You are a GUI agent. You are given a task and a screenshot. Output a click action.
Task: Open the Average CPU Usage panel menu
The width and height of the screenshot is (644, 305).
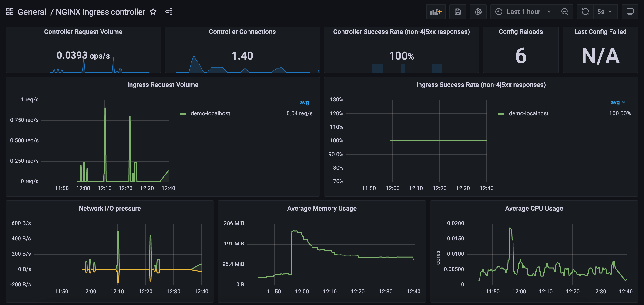534,208
